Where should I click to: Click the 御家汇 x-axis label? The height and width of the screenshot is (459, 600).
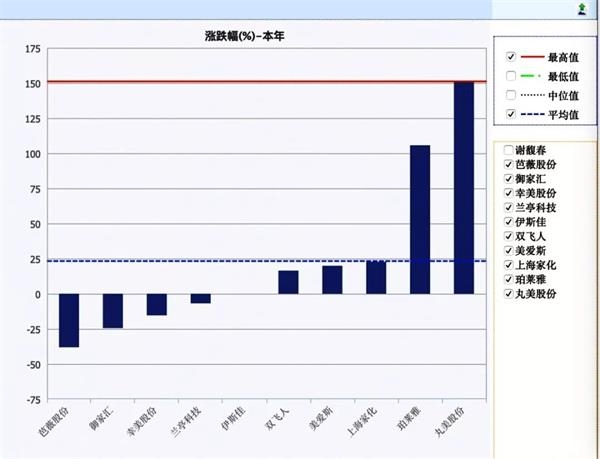point(101,418)
